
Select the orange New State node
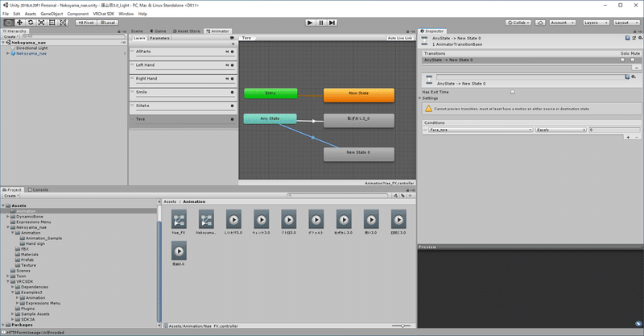point(358,95)
